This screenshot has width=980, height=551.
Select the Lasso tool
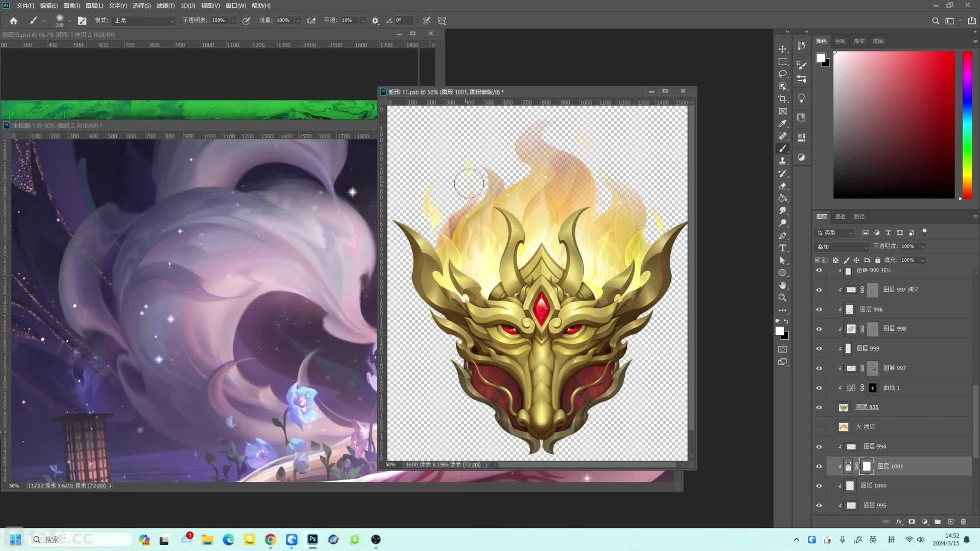[x=782, y=74]
